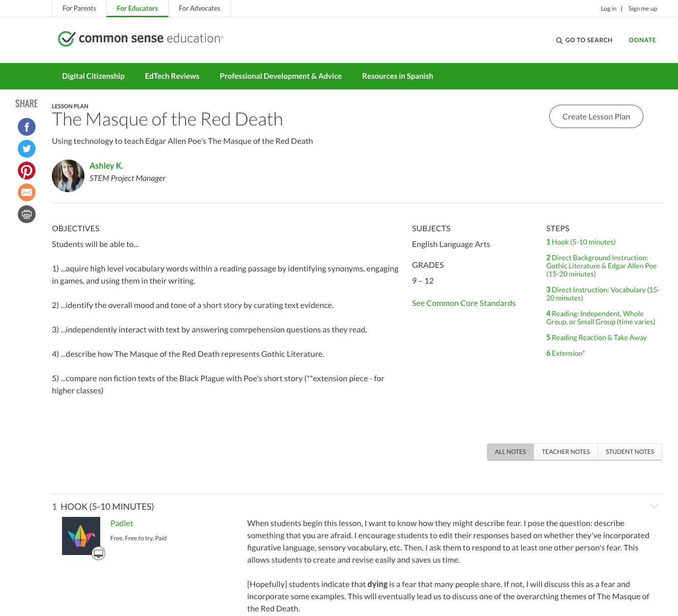Share the page via Twitter
The height and width of the screenshot is (616, 678).
26,148
